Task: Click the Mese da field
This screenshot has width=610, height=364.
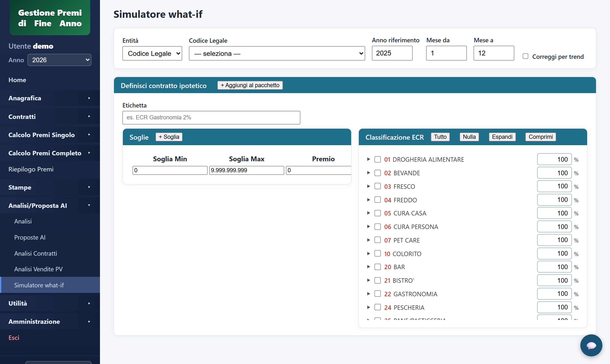Action: (x=446, y=53)
